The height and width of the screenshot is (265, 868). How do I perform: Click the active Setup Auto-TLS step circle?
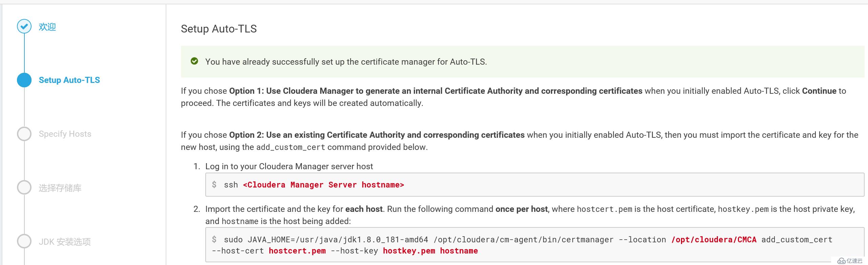[24, 80]
